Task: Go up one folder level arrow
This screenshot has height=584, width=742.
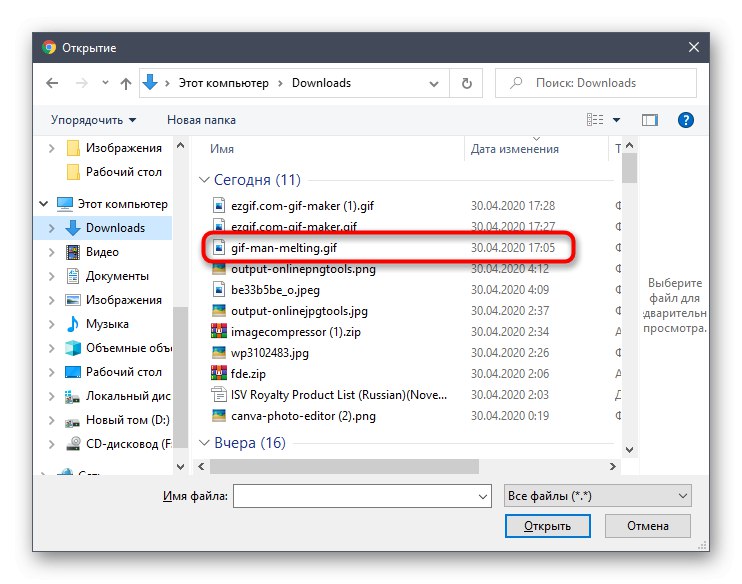Action: pos(125,83)
